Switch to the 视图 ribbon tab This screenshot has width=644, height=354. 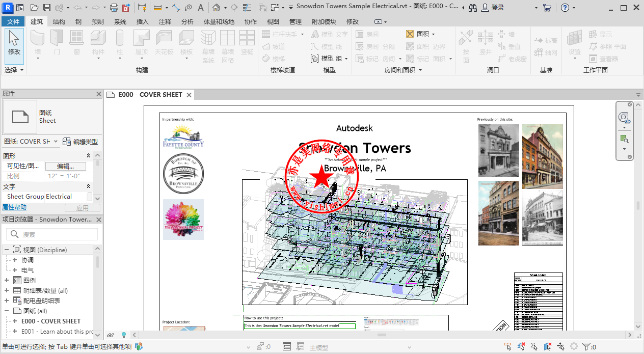pos(273,22)
